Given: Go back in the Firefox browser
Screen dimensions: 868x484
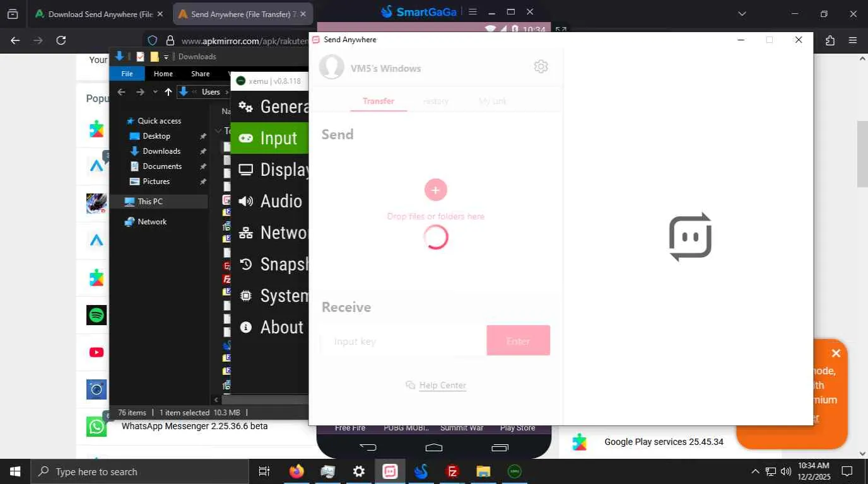Looking at the screenshot, I should click(x=16, y=40).
